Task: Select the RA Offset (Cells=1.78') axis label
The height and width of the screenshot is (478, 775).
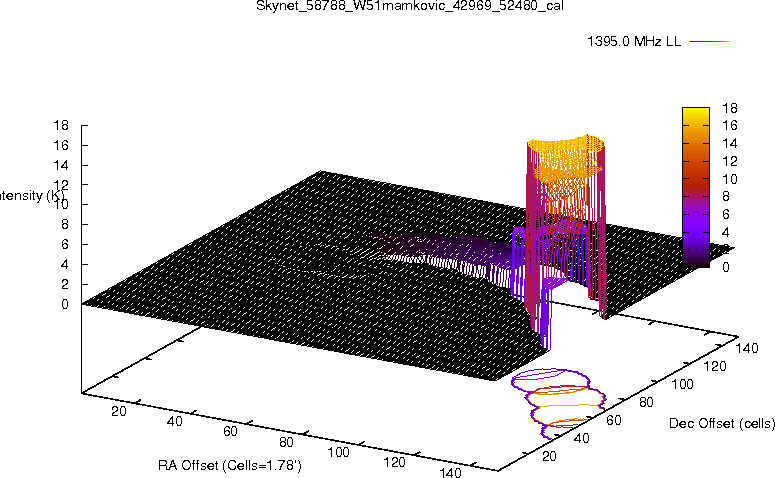Action: [x=230, y=465]
